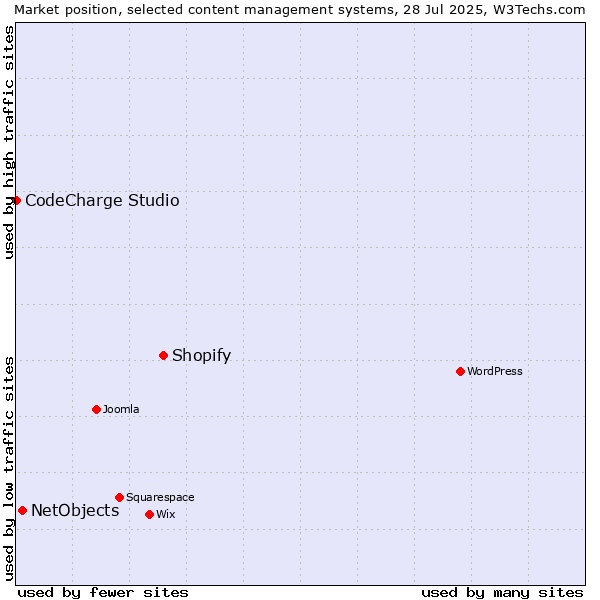
Task: Select the Squarespace label text
Action: click(160, 497)
